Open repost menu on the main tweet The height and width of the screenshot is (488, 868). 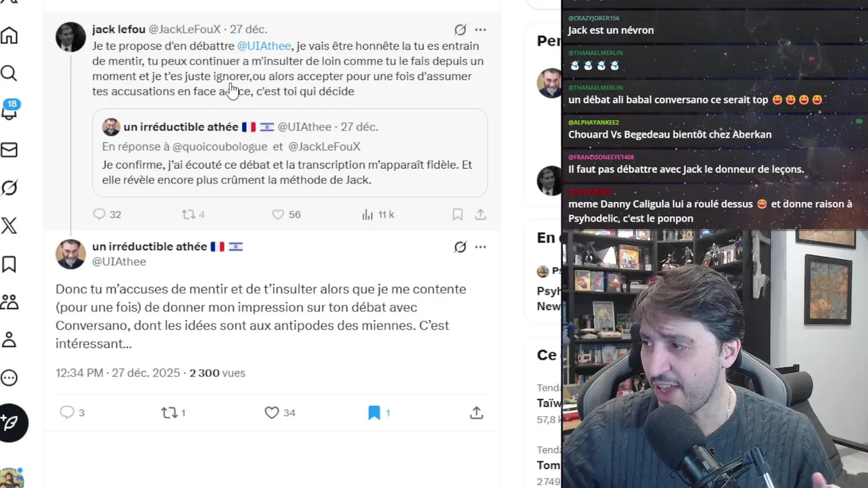tap(169, 413)
